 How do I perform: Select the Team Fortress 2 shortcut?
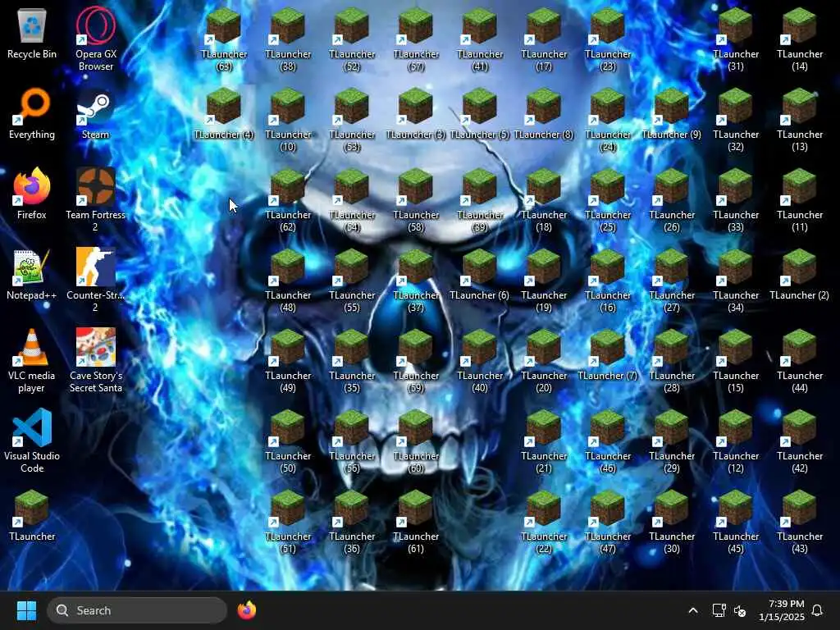[95, 200]
